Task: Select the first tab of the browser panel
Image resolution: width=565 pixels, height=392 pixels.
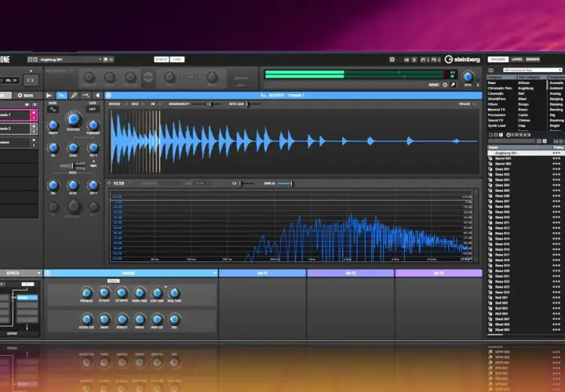Action: tap(498, 60)
